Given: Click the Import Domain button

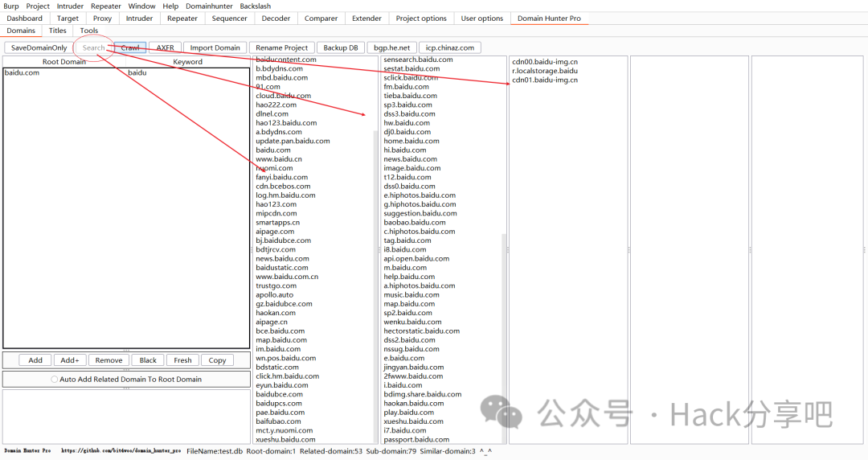Looking at the screenshot, I should click(x=215, y=47).
